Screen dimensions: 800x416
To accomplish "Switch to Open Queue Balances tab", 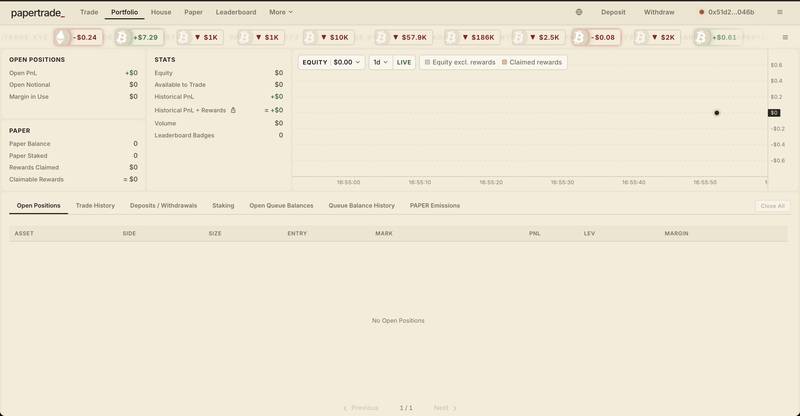I will pos(281,206).
